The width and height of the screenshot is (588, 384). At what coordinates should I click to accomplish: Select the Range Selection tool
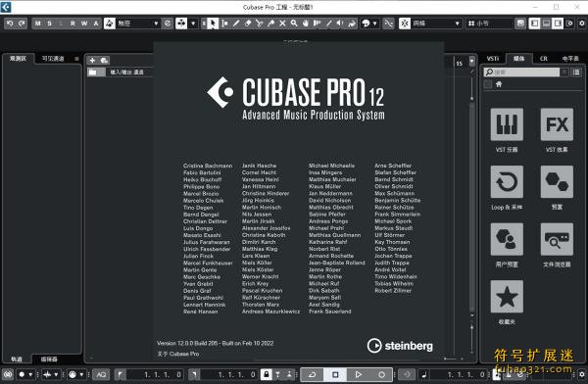coord(224,24)
